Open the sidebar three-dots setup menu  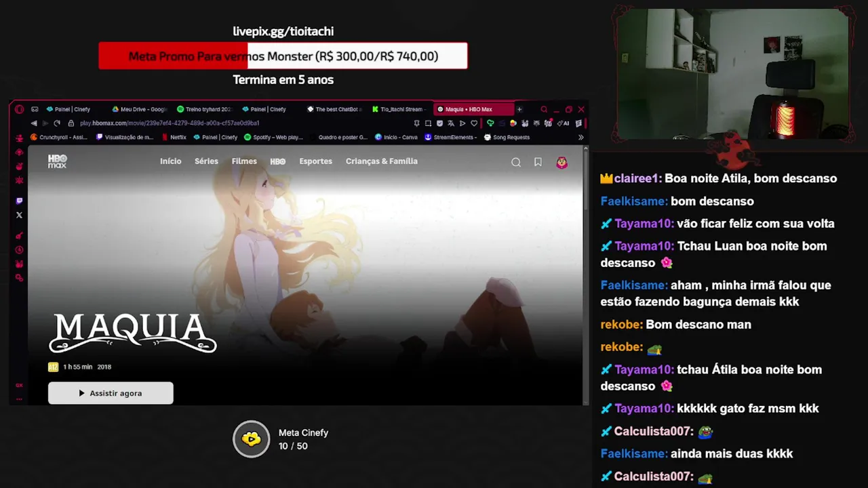(19, 399)
